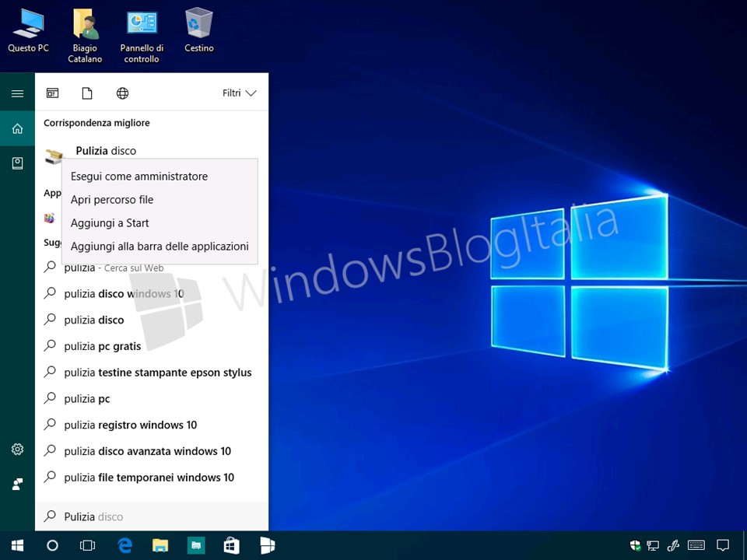The image size is (747, 560).
Task: Open the touch keyboard tray icon
Action: 696,546
